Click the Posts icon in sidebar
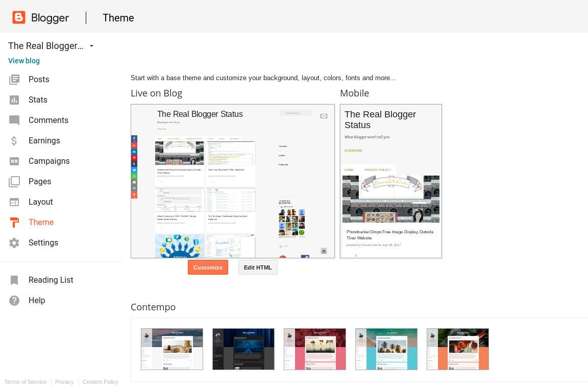The height and width of the screenshot is (392, 588). (14, 79)
